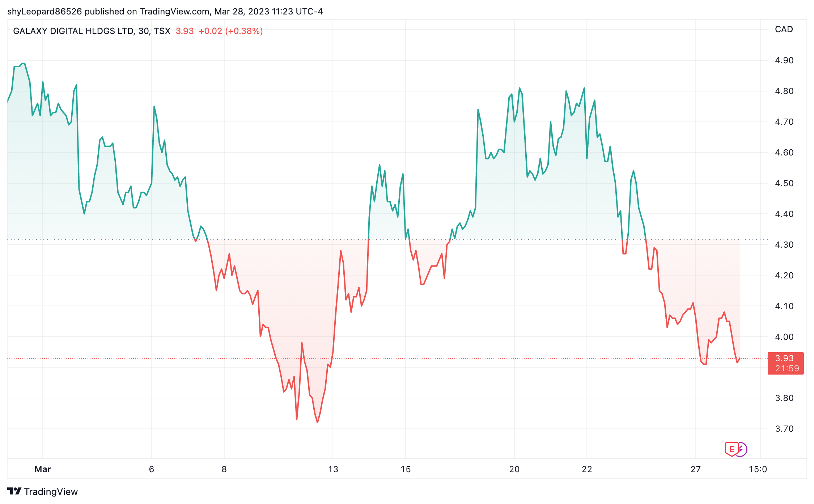Viewport: 814px width, 504px height.
Task: Open the CAD currency label
Action: (x=784, y=29)
